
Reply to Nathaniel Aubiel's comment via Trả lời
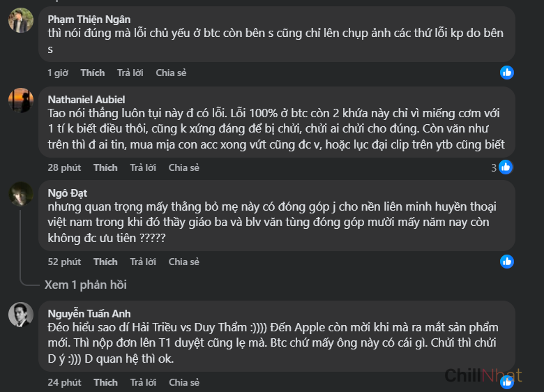pyautogui.click(x=143, y=167)
